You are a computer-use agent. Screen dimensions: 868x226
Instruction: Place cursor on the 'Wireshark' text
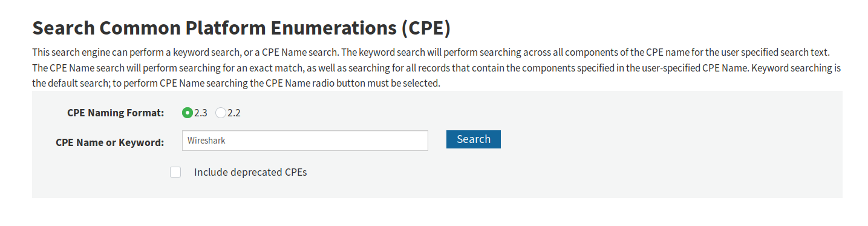click(x=206, y=141)
